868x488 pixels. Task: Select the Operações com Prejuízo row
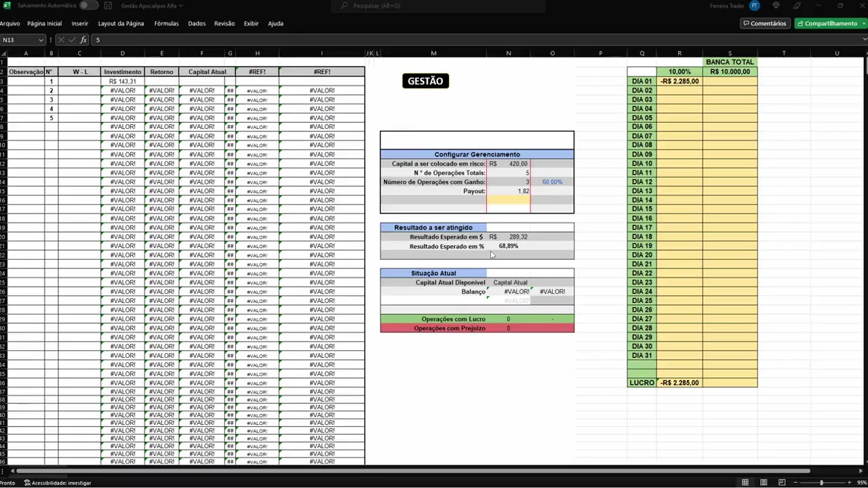coord(477,328)
